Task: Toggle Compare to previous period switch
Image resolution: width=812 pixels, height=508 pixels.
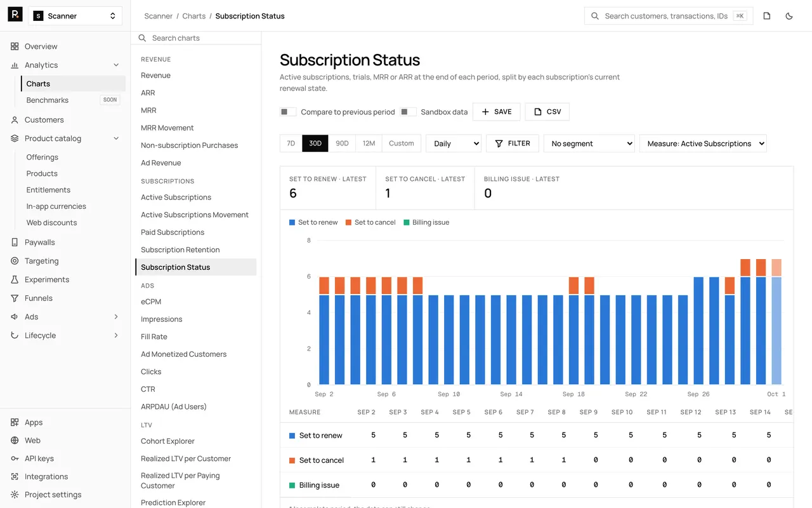Action: [x=288, y=112]
